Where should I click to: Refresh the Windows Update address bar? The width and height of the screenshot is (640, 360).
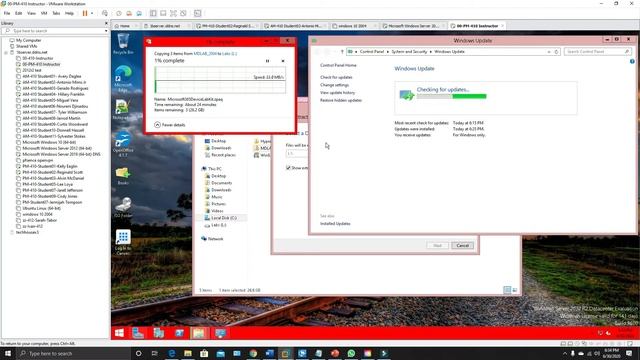click(556, 52)
